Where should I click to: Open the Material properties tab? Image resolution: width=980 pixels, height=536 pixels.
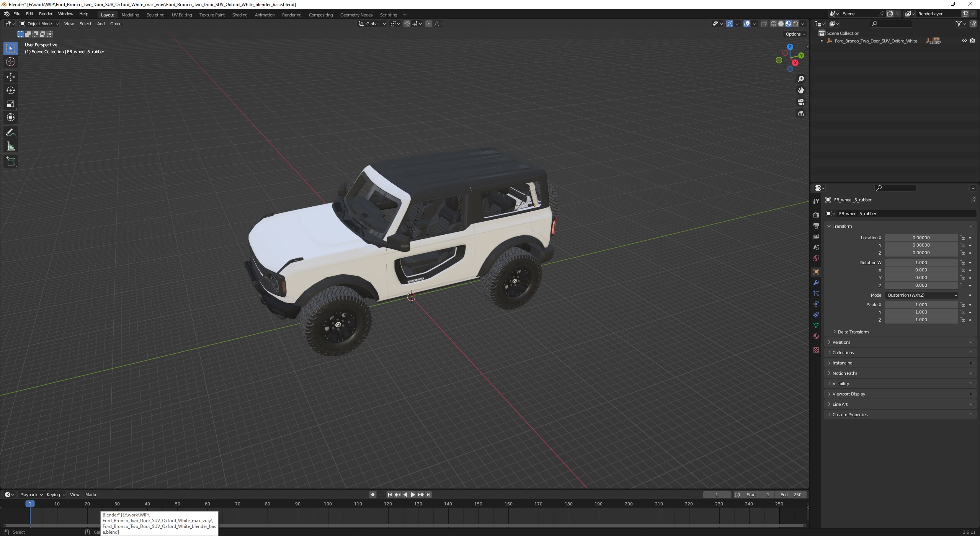pos(816,336)
